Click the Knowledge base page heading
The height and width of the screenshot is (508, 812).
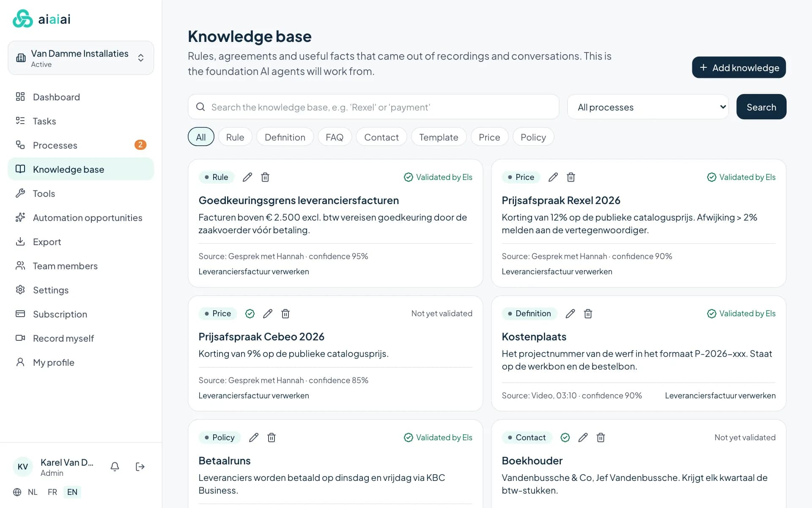[x=250, y=36]
